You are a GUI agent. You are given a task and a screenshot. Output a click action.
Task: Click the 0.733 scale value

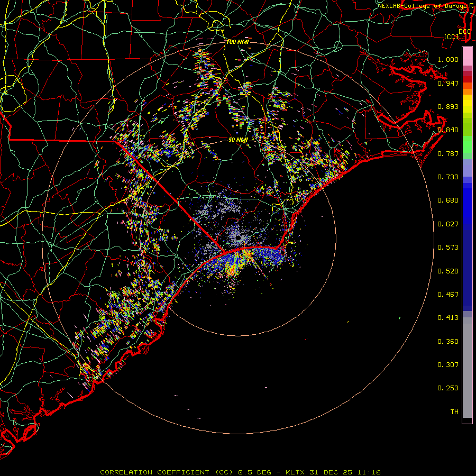[x=448, y=177]
